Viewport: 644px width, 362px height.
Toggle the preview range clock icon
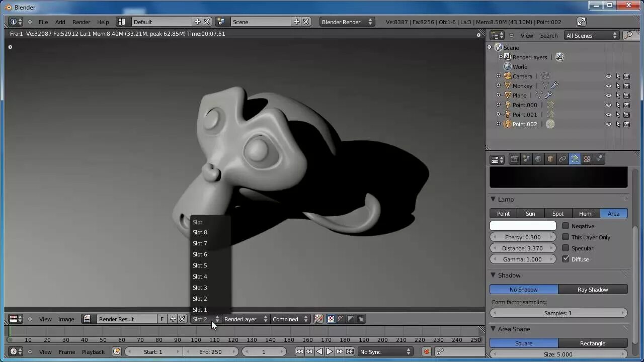coord(117,351)
